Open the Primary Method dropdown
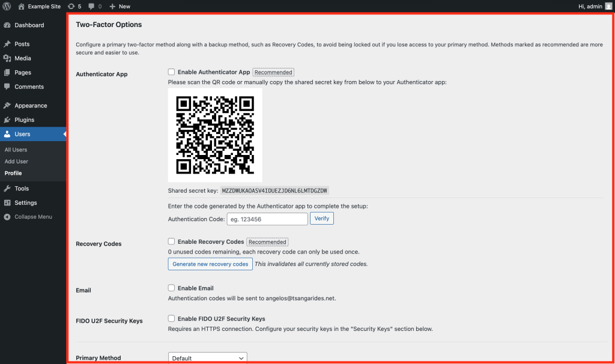 (207, 358)
